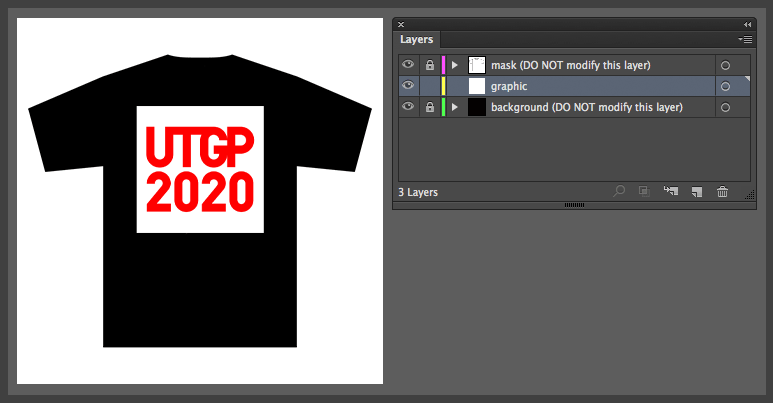Toggle lock slot on graphic layer

pos(430,86)
